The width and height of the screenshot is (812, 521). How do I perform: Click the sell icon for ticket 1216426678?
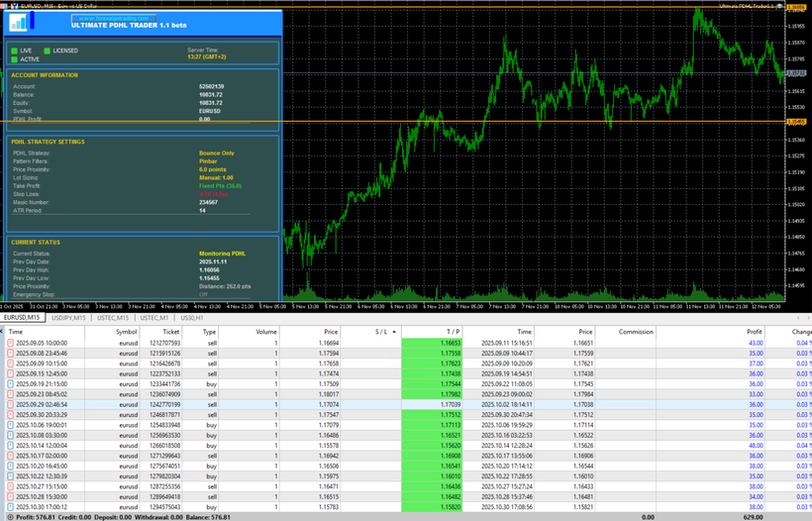10,364
